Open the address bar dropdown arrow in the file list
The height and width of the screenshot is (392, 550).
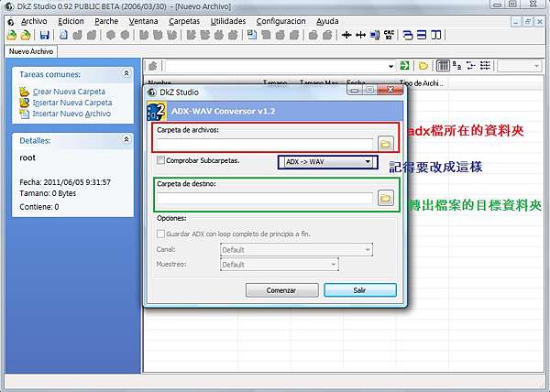(390, 66)
